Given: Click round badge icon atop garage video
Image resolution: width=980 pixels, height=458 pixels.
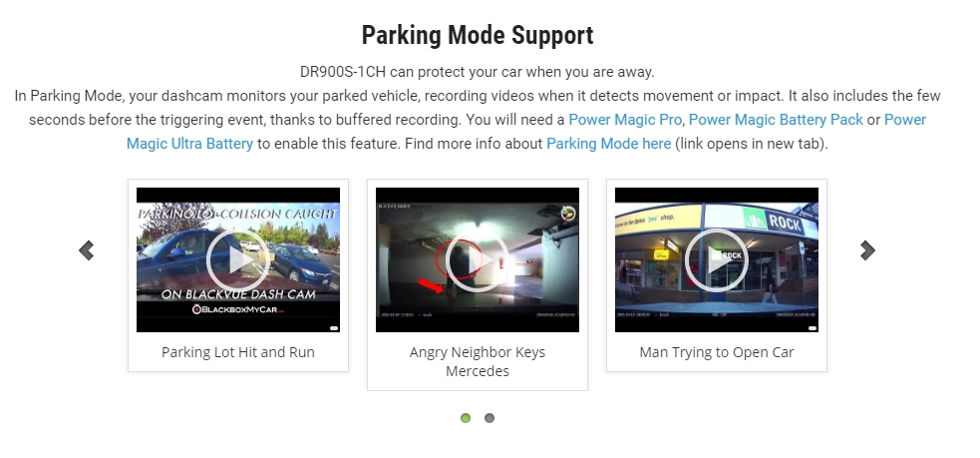Looking at the screenshot, I should point(568,214).
